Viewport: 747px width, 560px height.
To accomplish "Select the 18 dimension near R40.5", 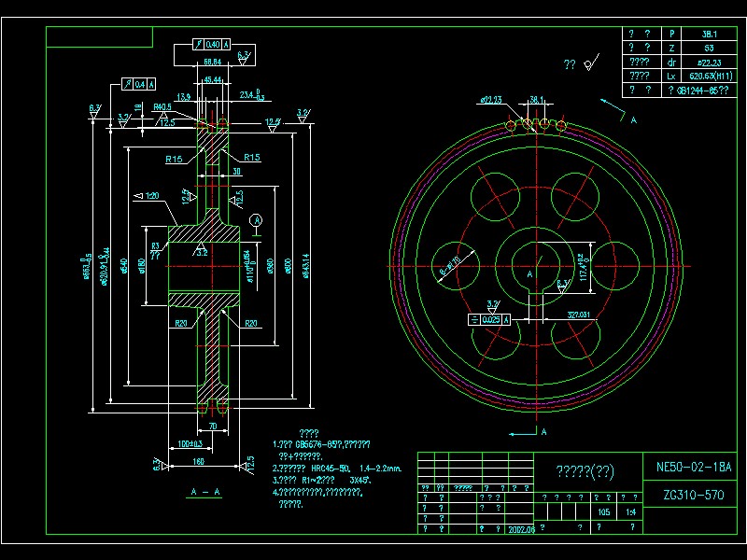I will coord(137,107).
